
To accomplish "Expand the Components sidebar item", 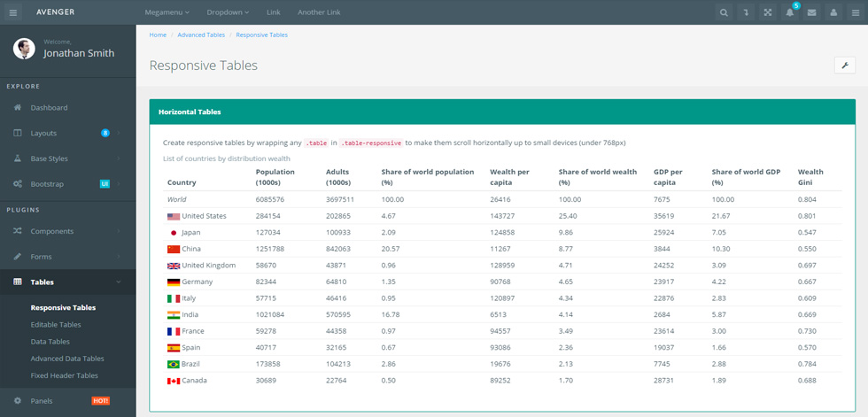I will click(x=67, y=231).
